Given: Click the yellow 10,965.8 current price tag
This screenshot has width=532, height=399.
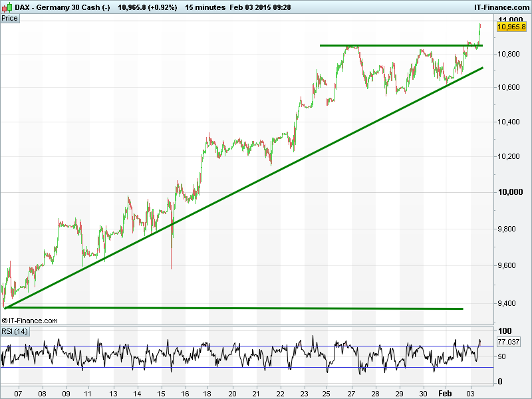Looking at the screenshot, I should pyautogui.click(x=511, y=27).
